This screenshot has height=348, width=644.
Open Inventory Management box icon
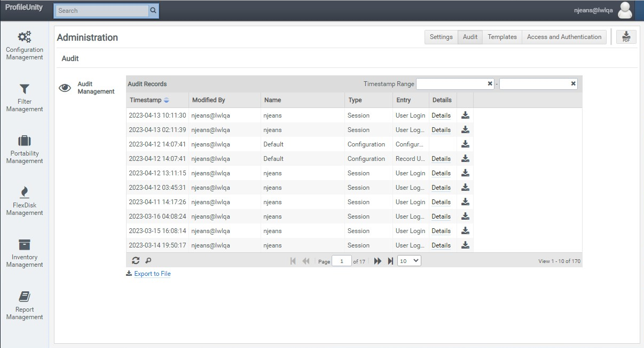point(25,245)
